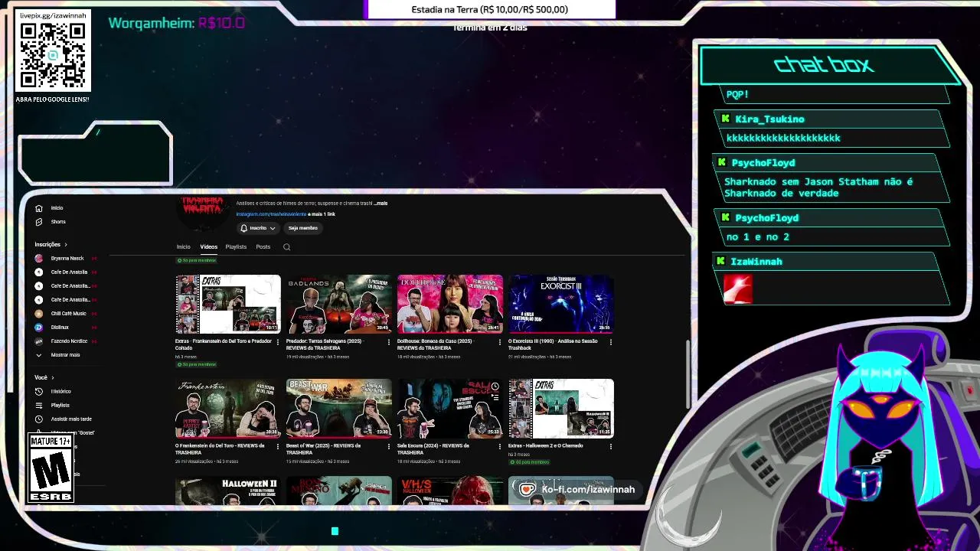Click Kira_Tsukino username in chat box
This screenshot has width=980, height=551.
tap(769, 119)
